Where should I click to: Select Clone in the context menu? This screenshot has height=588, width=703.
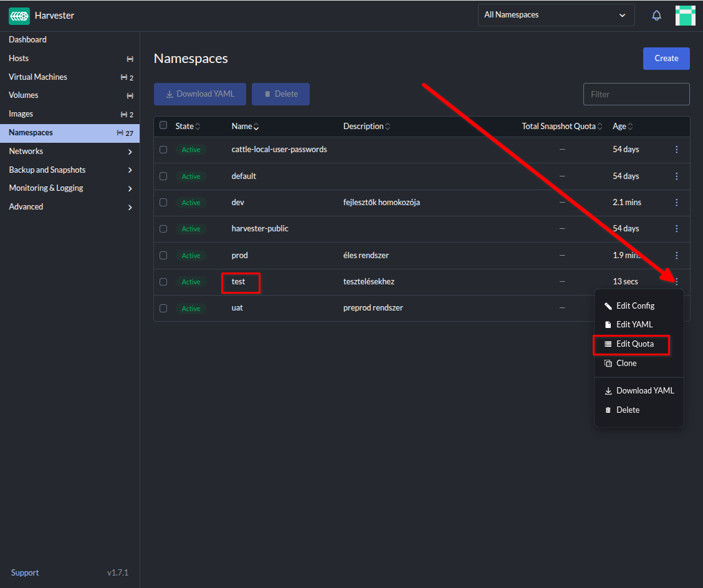(x=626, y=363)
